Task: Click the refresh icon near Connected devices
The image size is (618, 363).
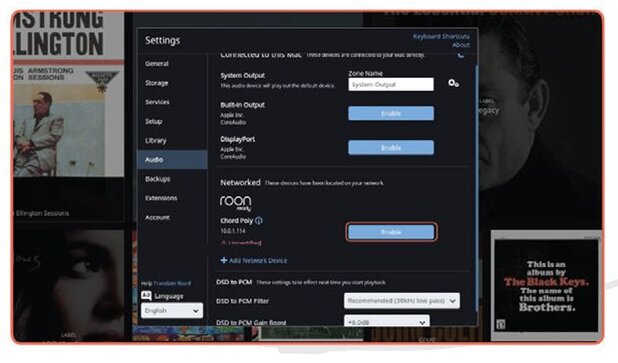Action: [x=460, y=55]
